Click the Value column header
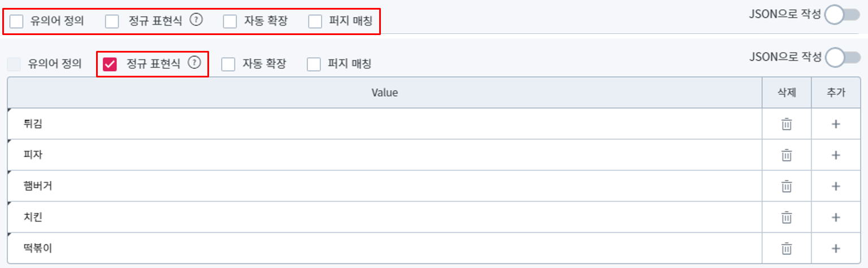The height and width of the screenshot is (268, 868). coord(384,93)
